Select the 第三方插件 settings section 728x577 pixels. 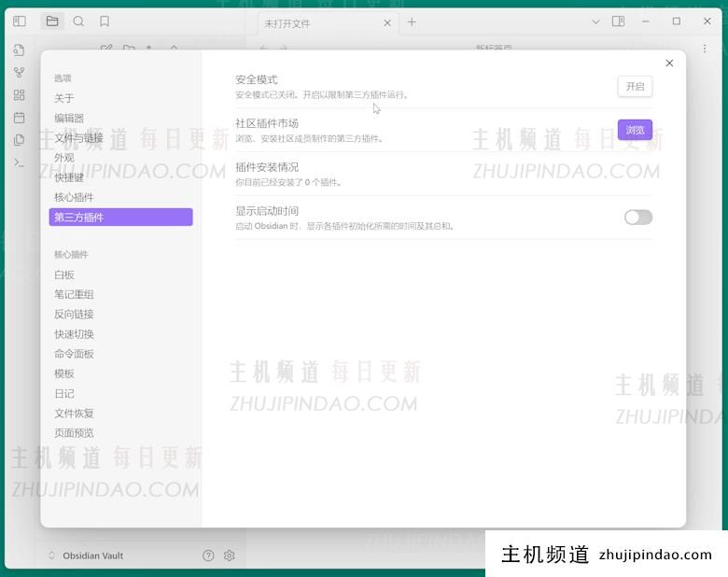click(120, 217)
